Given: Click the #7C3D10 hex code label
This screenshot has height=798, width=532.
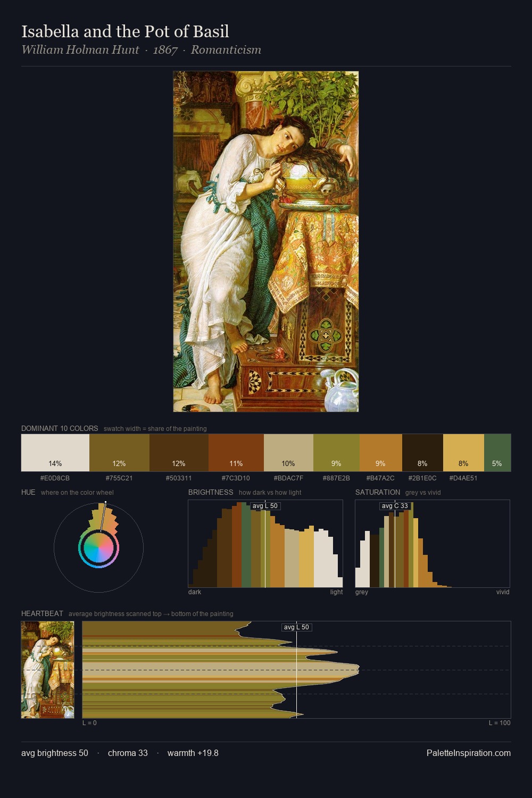Looking at the screenshot, I should coord(236,478).
